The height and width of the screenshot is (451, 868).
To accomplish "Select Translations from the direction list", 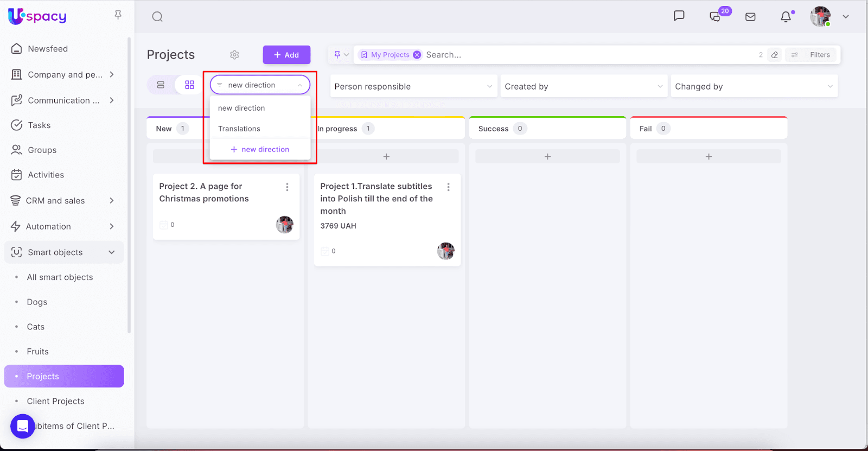I will point(239,129).
